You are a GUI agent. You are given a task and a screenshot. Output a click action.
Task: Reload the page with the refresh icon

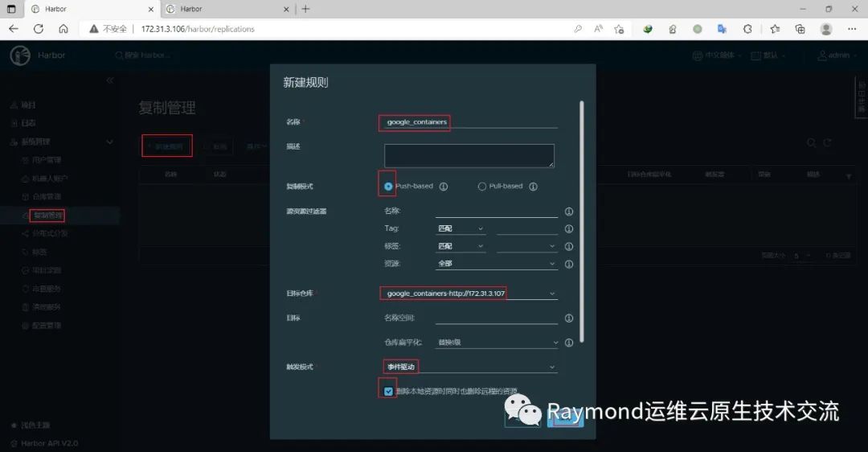click(x=39, y=29)
